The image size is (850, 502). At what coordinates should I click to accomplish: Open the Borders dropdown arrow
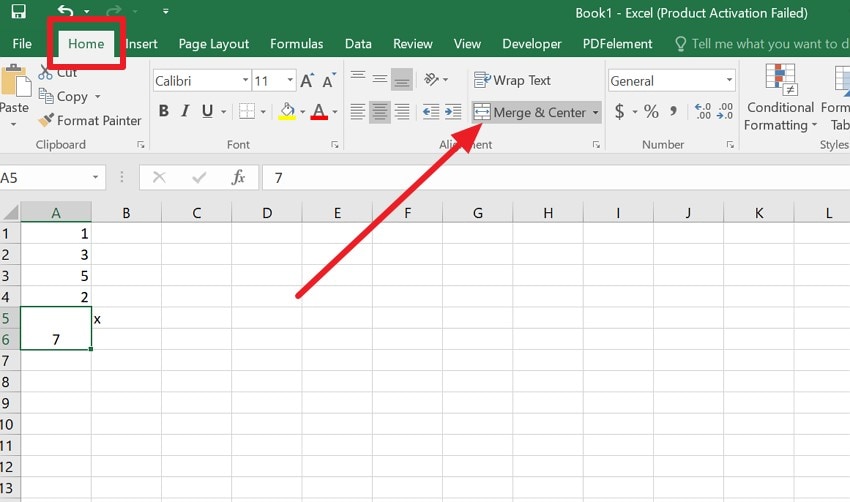coord(263,112)
